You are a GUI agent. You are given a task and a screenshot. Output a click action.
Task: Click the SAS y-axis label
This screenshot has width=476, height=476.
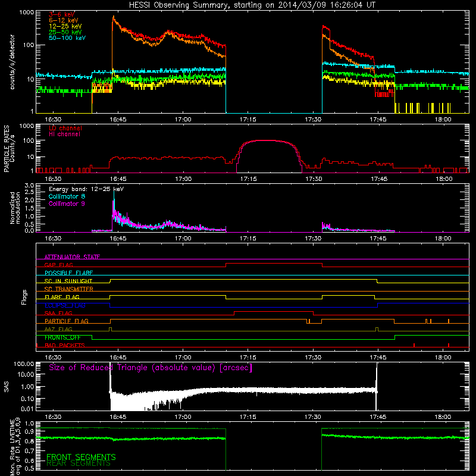(7, 387)
